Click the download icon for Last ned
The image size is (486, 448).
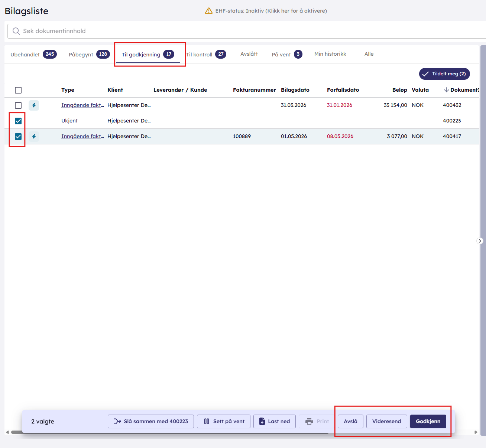(262, 421)
